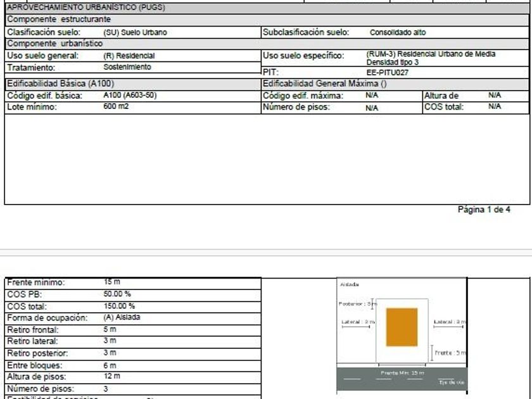Select the COS total 150.00 % value
The image size is (532, 399).
[119, 306]
